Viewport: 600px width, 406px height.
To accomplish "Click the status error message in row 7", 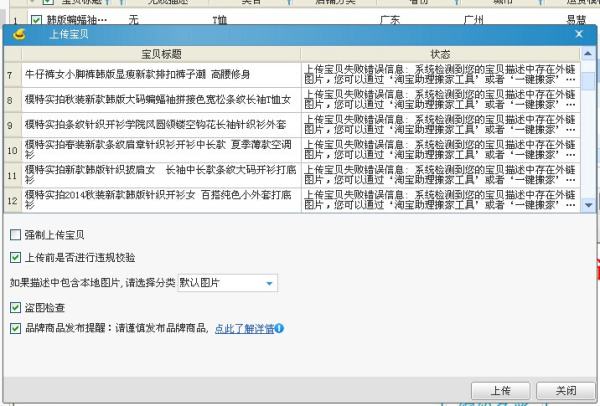I will tap(440, 74).
